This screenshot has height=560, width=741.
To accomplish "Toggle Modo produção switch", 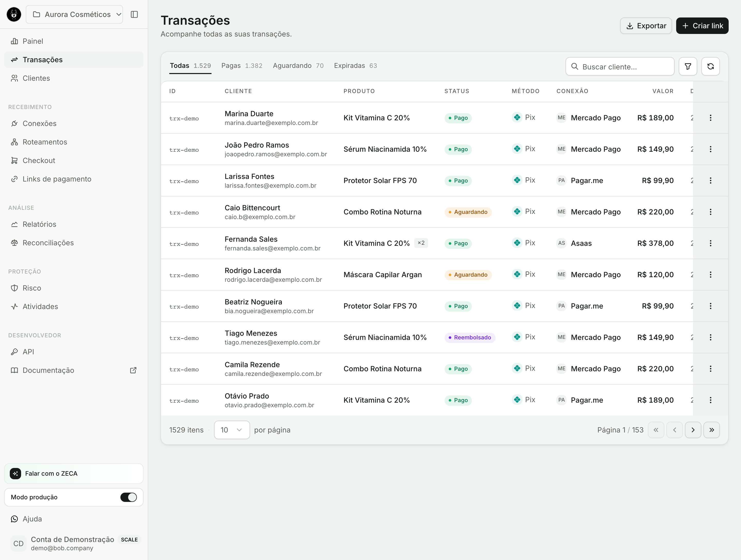I will click(x=129, y=497).
